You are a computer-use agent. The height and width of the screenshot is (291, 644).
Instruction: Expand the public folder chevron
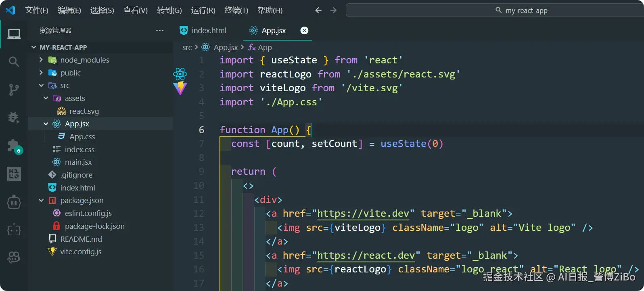pos(41,73)
